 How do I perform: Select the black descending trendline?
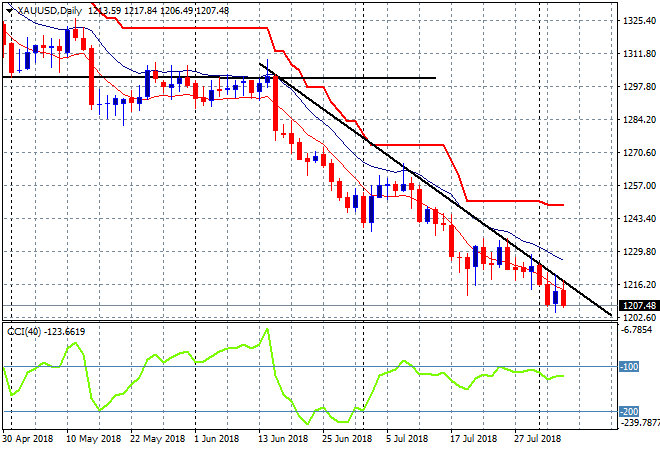434,188
